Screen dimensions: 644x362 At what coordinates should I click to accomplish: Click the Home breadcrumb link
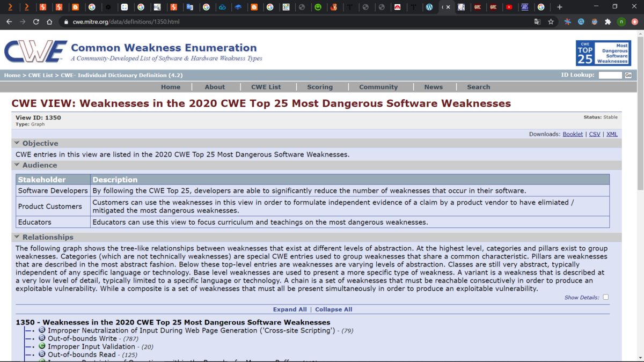coord(12,76)
